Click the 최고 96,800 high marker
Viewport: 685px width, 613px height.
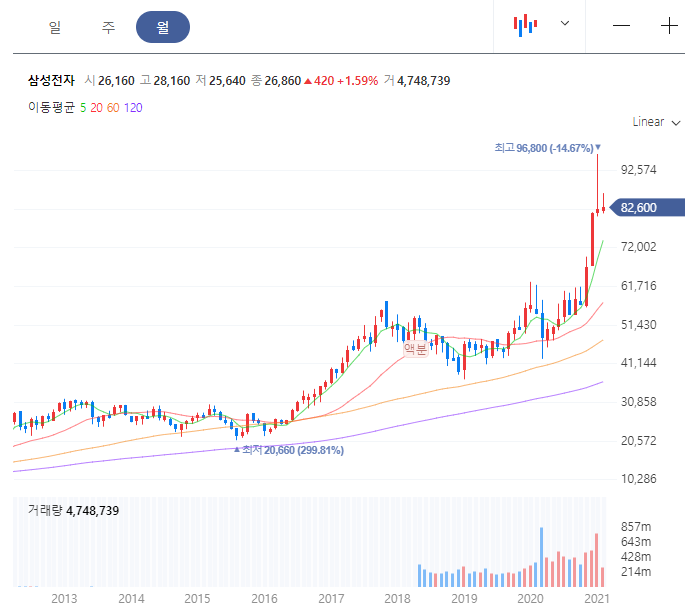(547, 148)
